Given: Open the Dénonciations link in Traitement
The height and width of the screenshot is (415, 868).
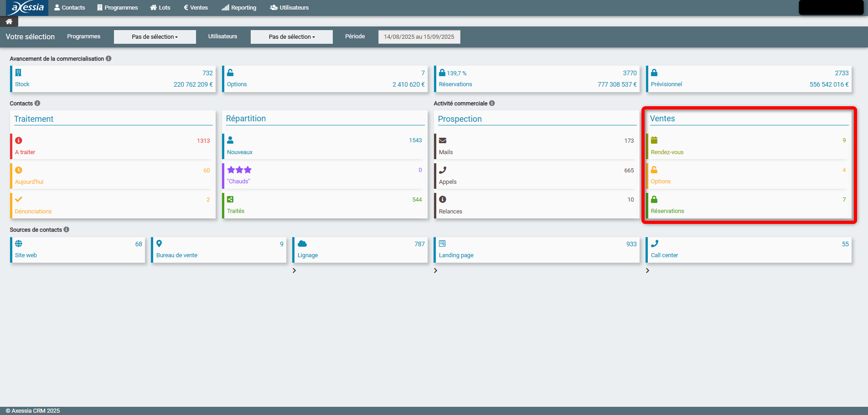Looking at the screenshot, I should [x=33, y=212].
